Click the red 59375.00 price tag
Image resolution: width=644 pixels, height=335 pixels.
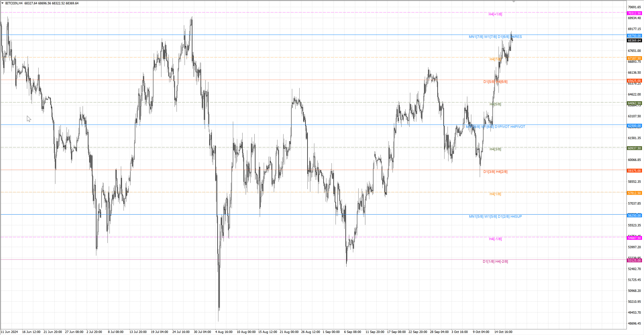[x=634, y=171]
